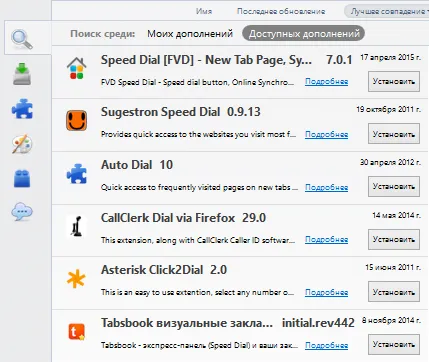The image size is (429, 362).
Task: Click the date 17 апреля 2015 г.
Action: pos(390,57)
